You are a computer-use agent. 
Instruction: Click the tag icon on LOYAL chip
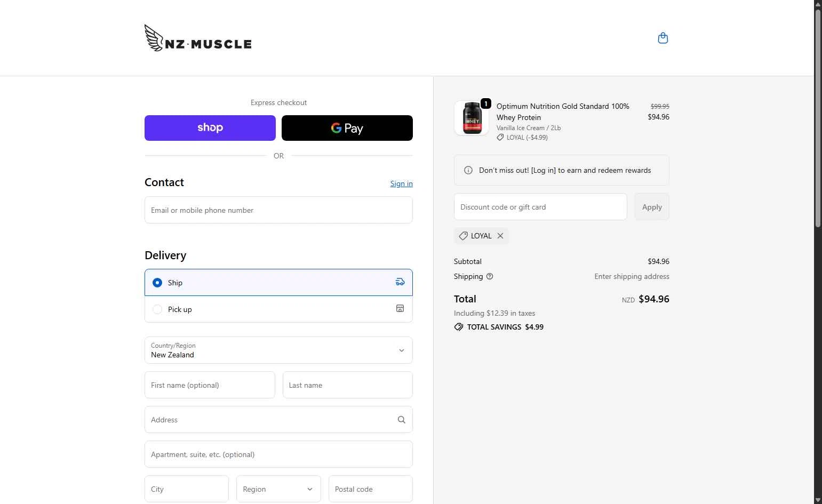tap(464, 236)
